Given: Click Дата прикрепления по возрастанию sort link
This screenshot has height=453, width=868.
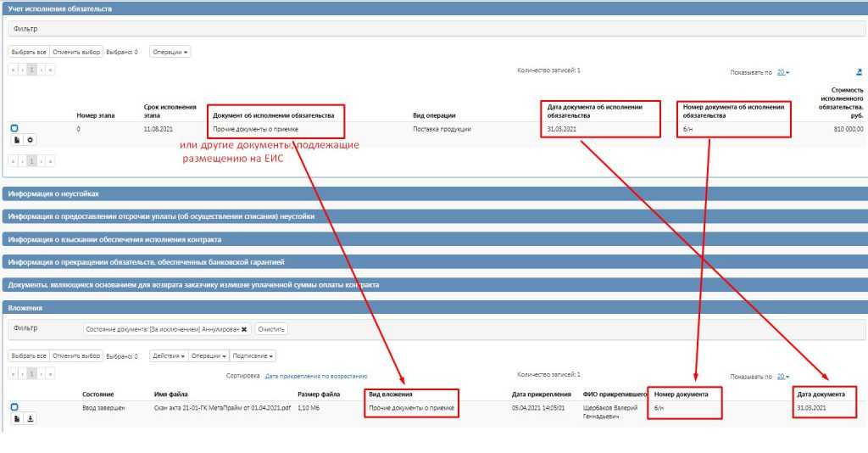Looking at the screenshot, I should [316, 377].
